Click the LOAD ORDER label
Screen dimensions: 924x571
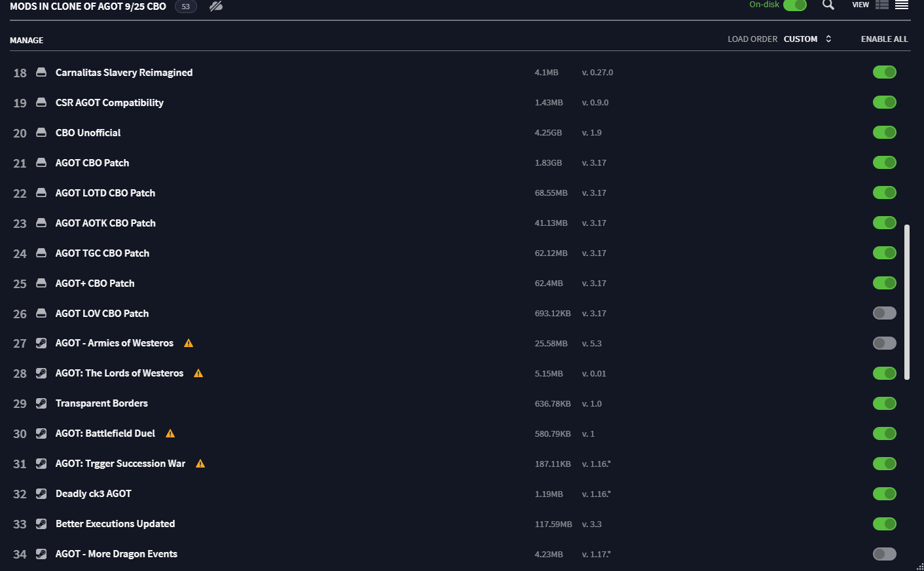click(752, 39)
